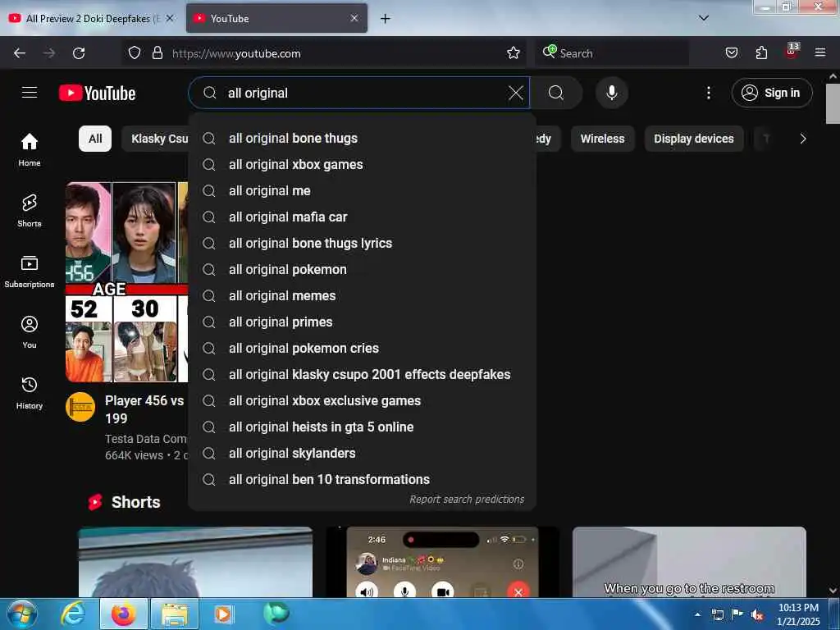Choose suggestion all original mafia car
Image resolution: width=840 pixels, height=630 pixels.
[362, 217]
